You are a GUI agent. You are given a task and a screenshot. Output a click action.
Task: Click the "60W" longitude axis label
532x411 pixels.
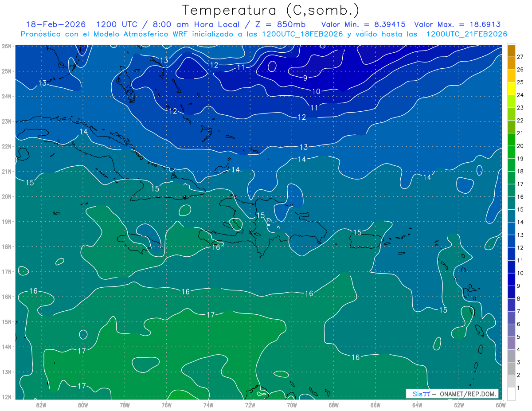tap(501, 404)
